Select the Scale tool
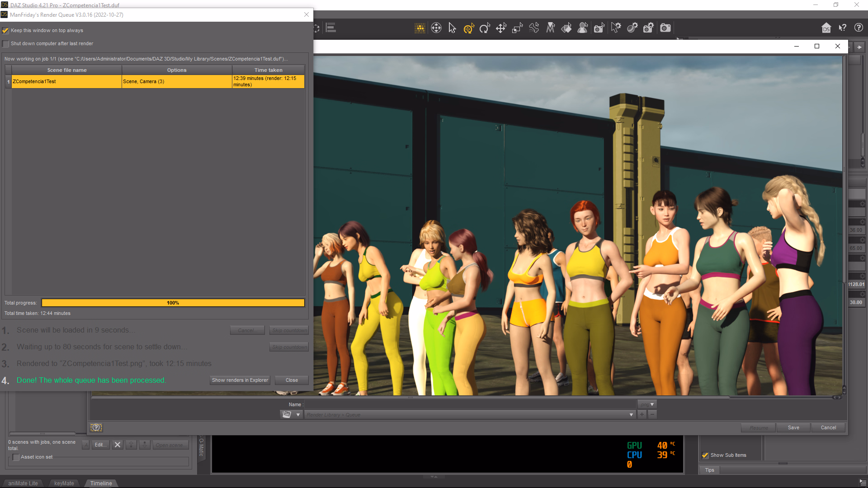This screenshot has height=488, width=868. pyautogui.click(x=517, y=28)
